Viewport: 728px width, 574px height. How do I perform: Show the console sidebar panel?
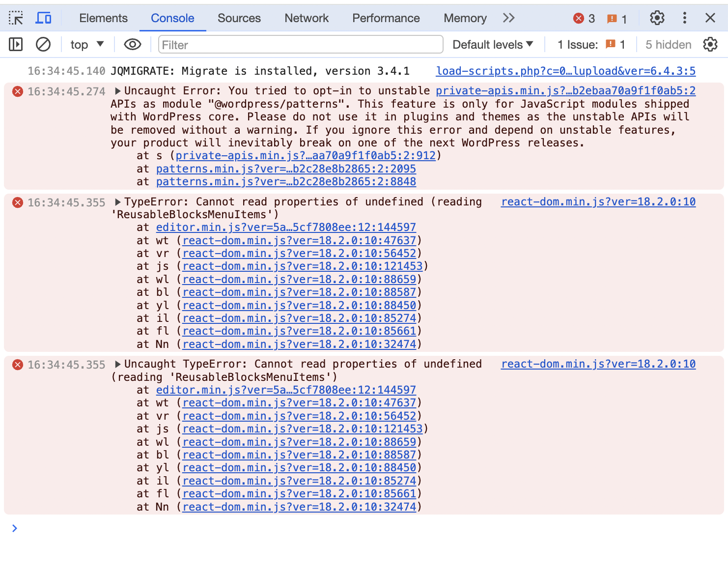(x=16, y=45)
